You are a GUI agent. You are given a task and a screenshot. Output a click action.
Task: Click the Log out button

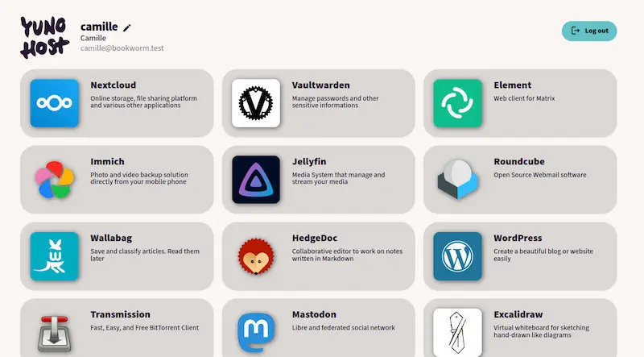(589, 31)
